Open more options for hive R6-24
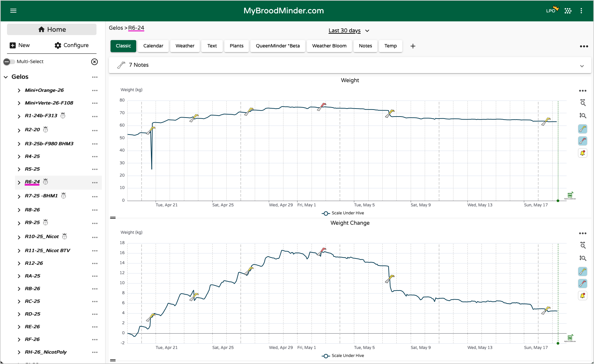The image size is (594, 364). coord(95,183)
